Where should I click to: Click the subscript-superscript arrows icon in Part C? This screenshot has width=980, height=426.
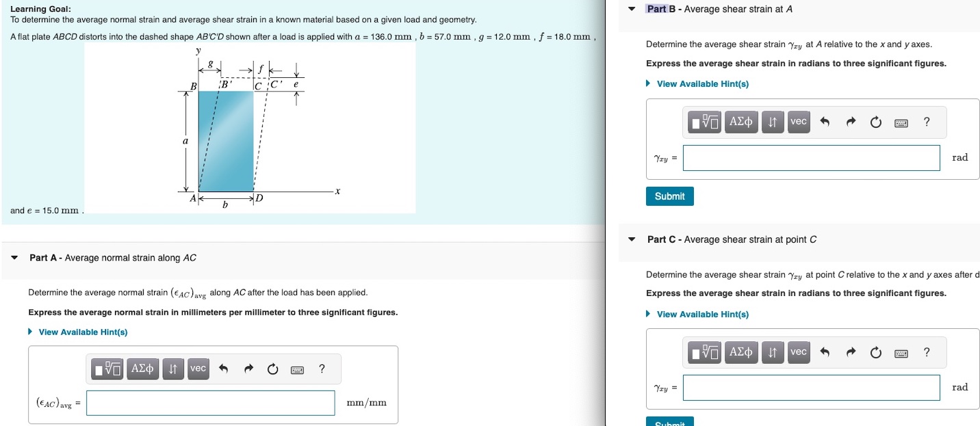773,352
